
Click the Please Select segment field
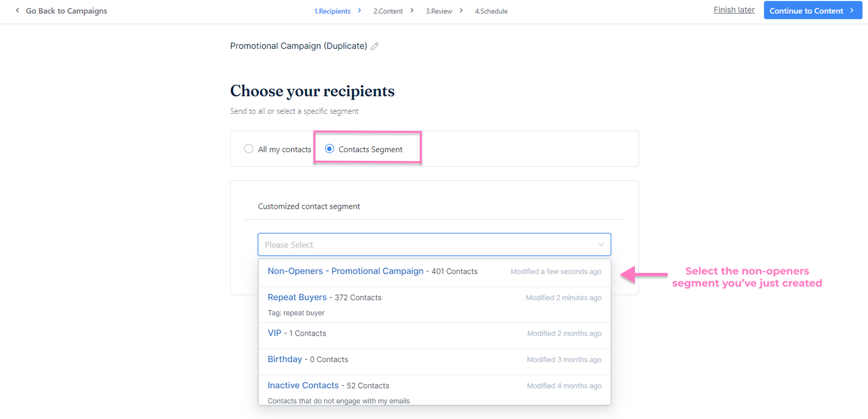423,244
